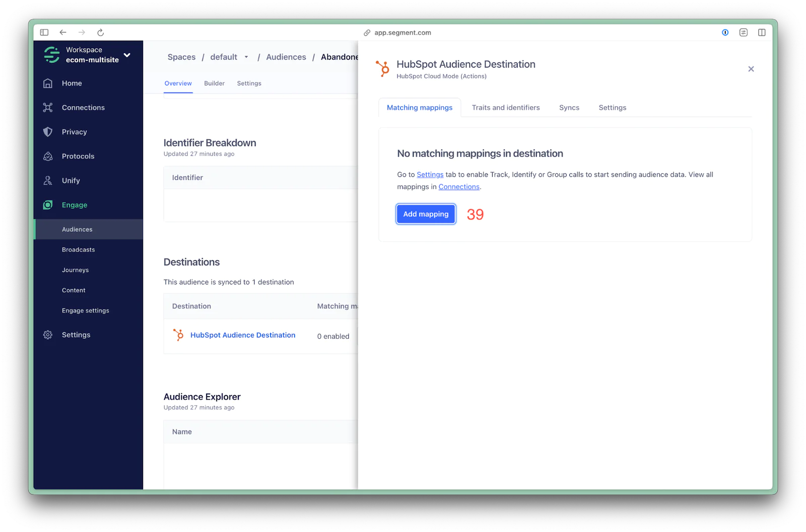Open the default space dropdown arrow

[246, 57]
